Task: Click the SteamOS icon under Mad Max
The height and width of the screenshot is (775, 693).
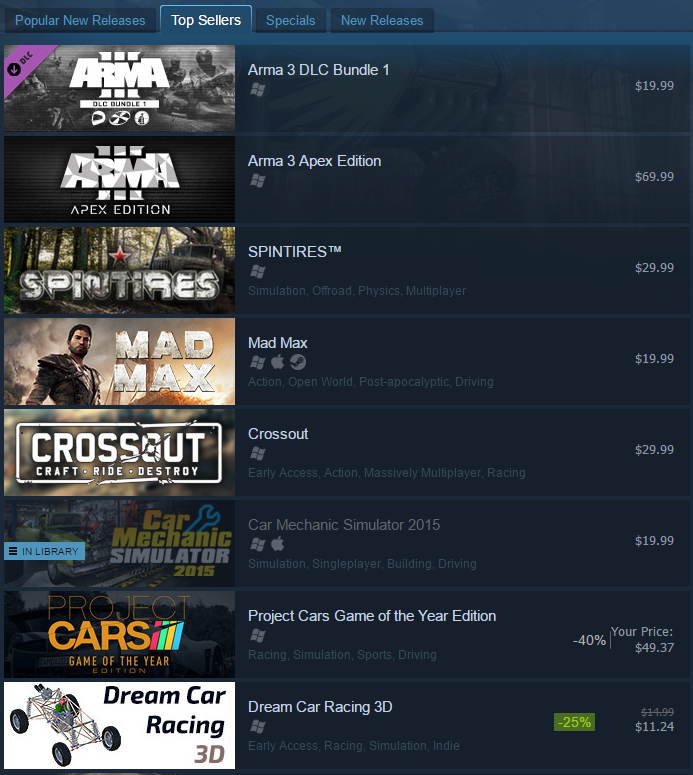Action: click(x=298, y=362)
